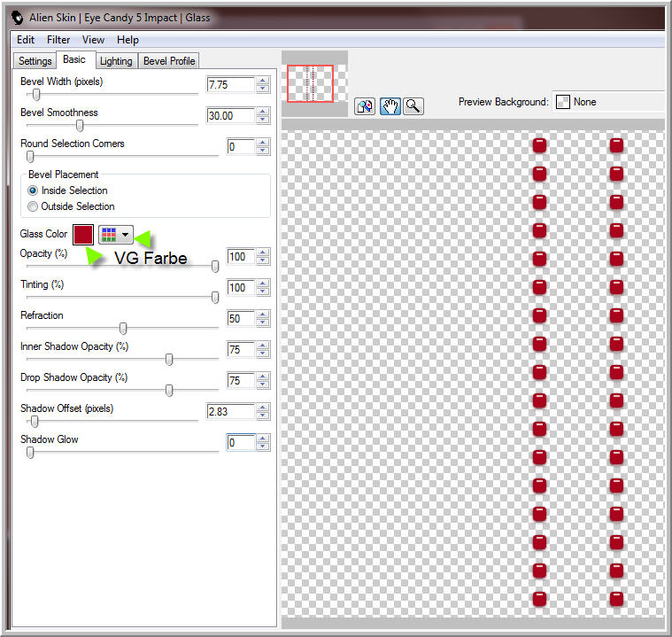Click the Refraction value field

(241, 319)
